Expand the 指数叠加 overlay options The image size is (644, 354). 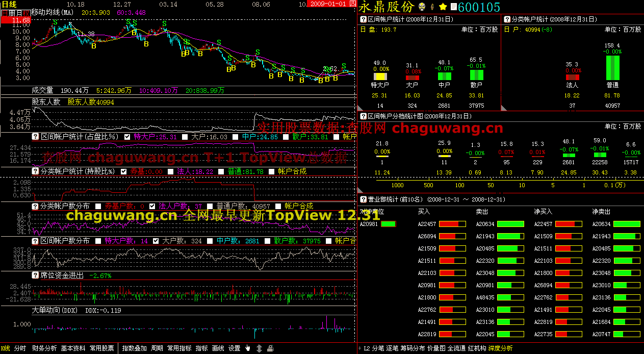tap(135, 348)
